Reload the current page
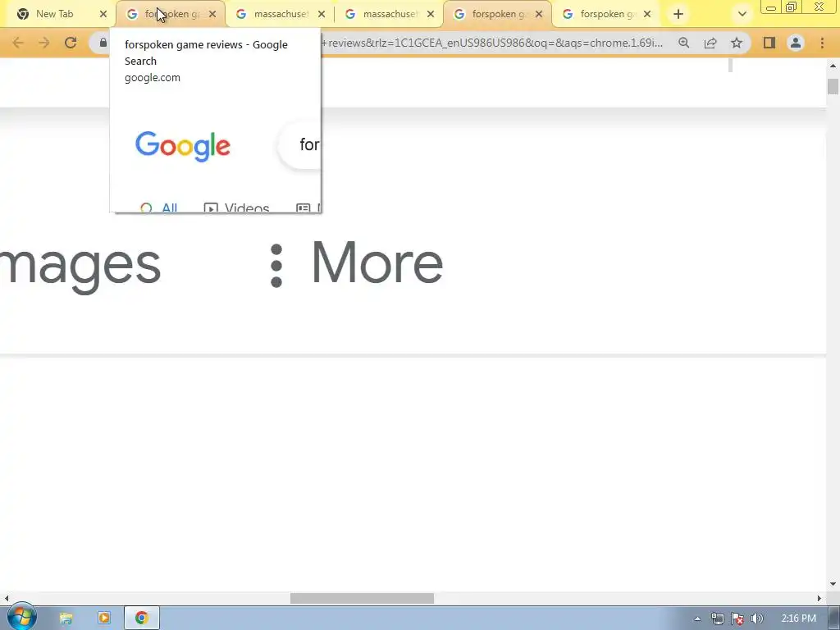This screenshot has height=630, width=840. tap(71, 43)
